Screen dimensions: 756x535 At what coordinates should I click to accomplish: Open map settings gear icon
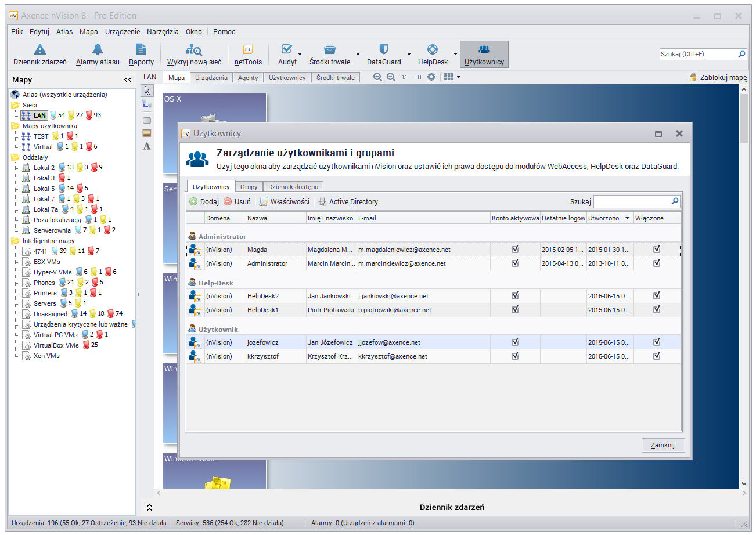tap(431, 77)
